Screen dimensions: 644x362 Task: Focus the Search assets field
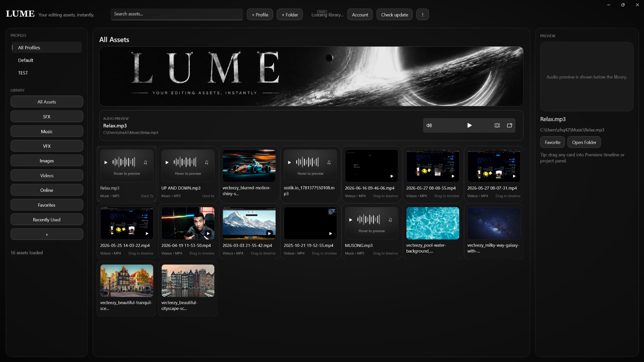(177, 14)
